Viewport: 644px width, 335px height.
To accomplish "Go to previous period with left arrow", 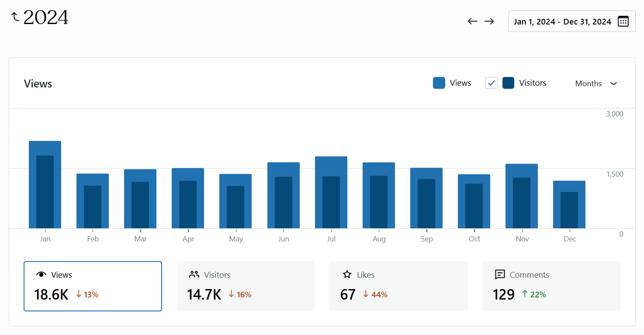I will (472, 21).
